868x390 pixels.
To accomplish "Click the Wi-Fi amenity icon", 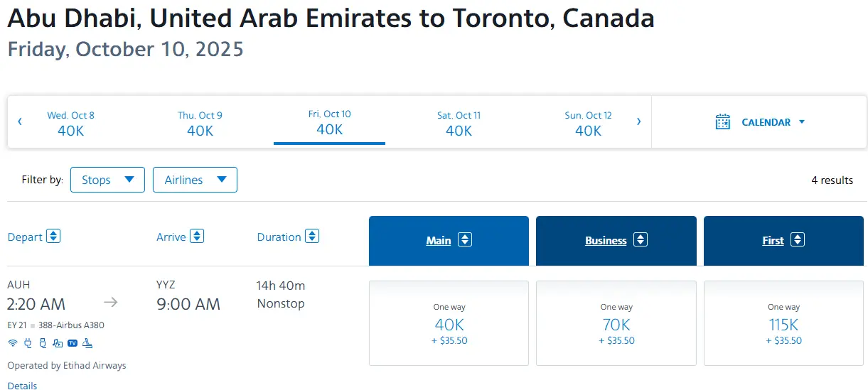I will [12, 343].
